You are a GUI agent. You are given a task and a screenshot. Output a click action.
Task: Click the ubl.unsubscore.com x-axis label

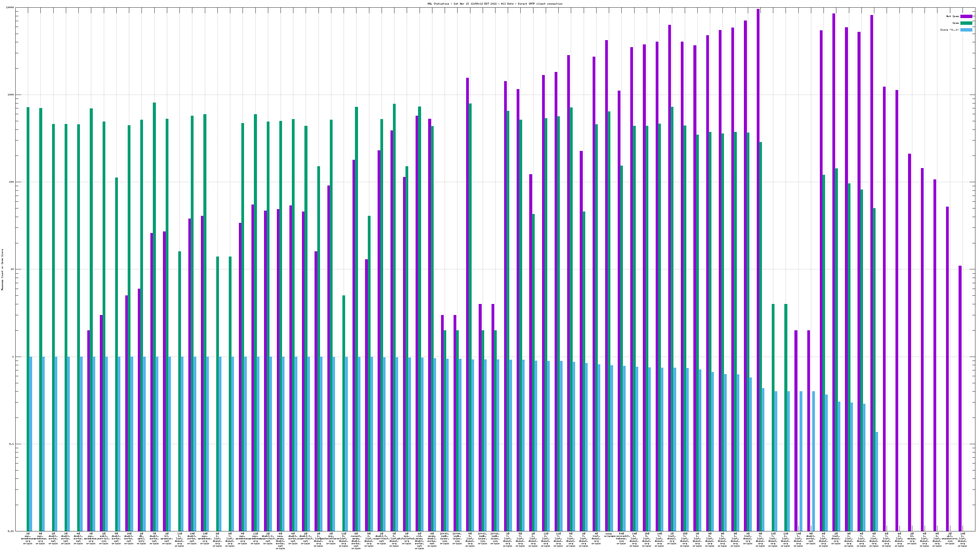[x=950, y=538]
